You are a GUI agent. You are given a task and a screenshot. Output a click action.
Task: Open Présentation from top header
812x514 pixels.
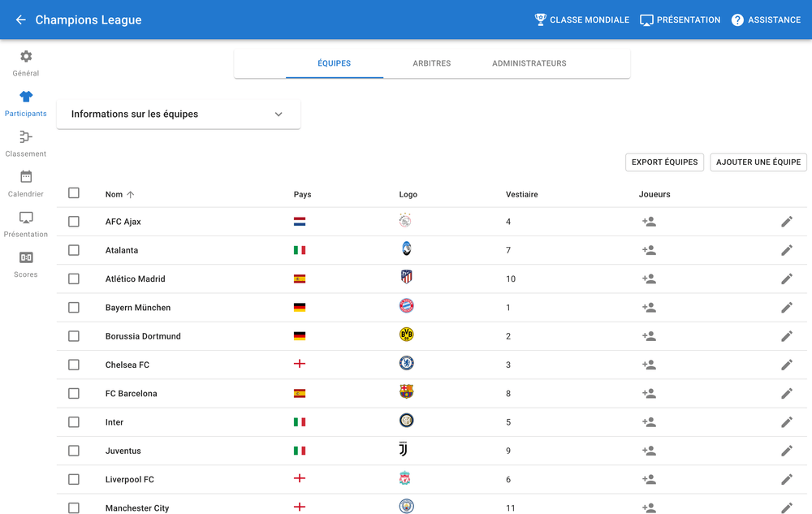(x=680, y=19)
